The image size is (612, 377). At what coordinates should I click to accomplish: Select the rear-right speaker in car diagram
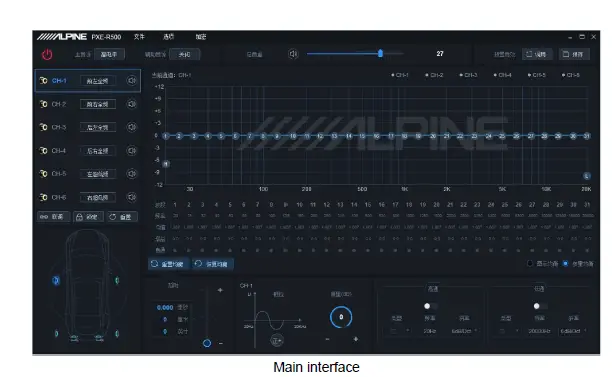[117, 334]
